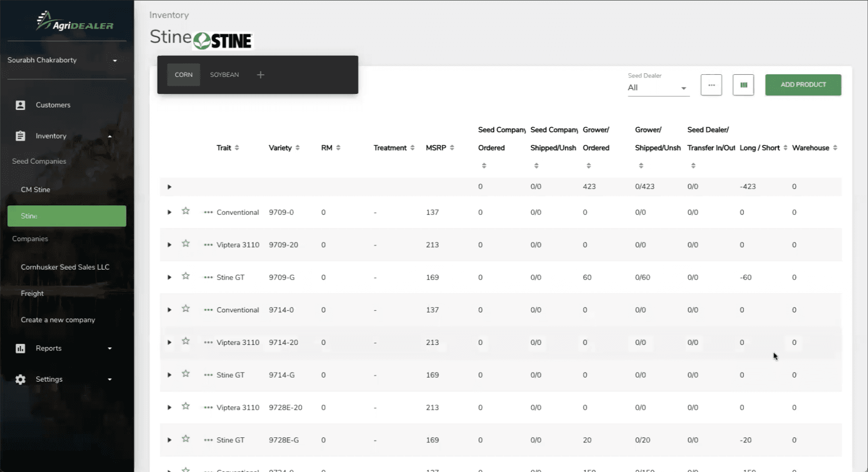Open the Customers section in the sidebar
Image resolution: width=868 pixels, height=472 pixels.
pos(53,105)
